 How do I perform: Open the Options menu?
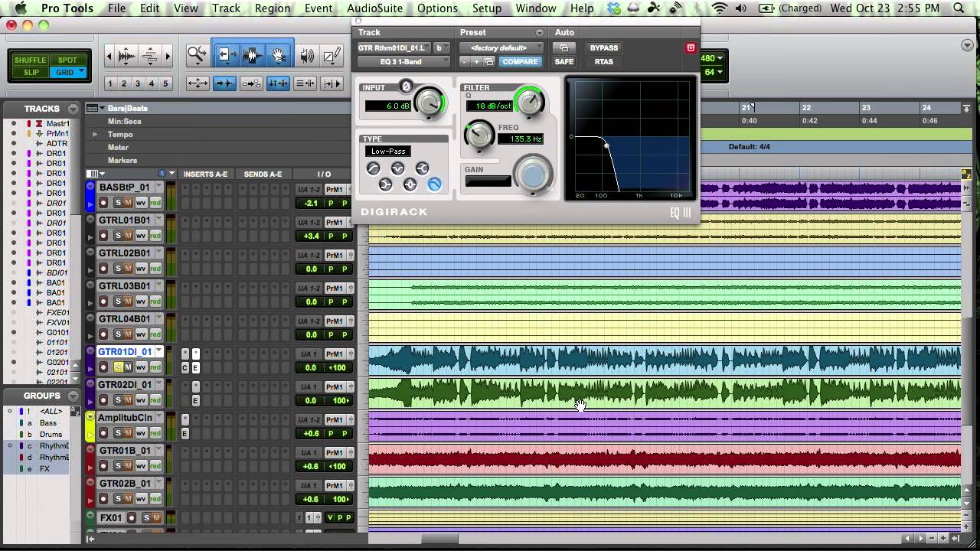coord(437,8)
